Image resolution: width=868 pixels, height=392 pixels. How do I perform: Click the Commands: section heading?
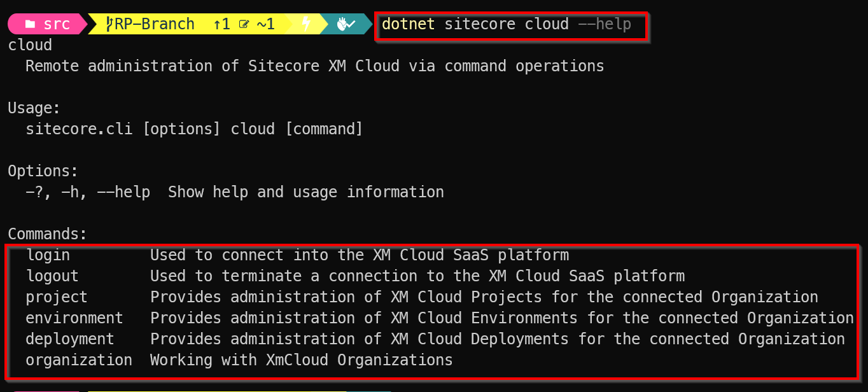click(48, 234)
